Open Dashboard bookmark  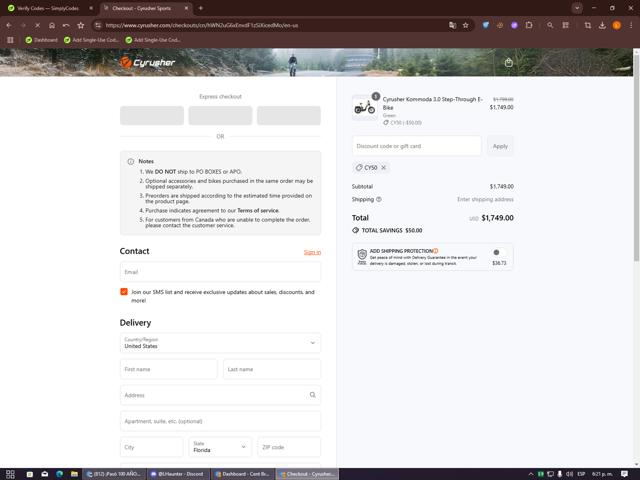tap(41, 40)
